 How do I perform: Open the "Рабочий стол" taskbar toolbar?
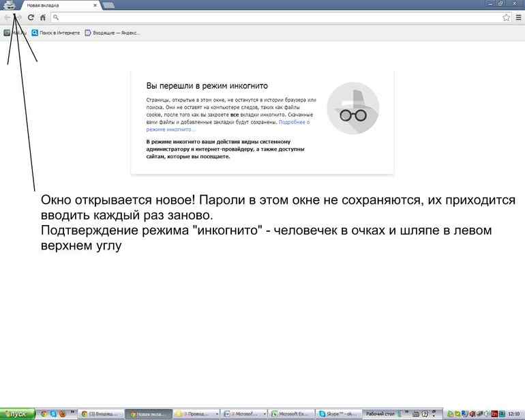click(380, 414)
